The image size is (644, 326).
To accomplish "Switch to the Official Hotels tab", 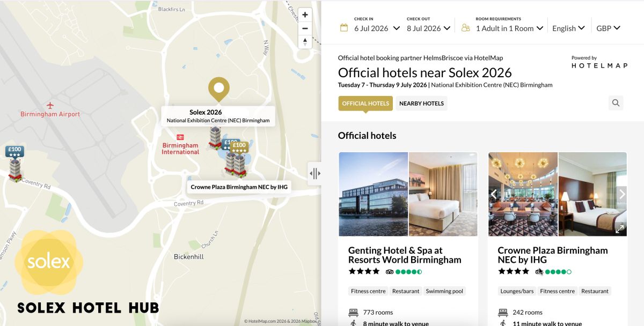I will pos(365,103).
